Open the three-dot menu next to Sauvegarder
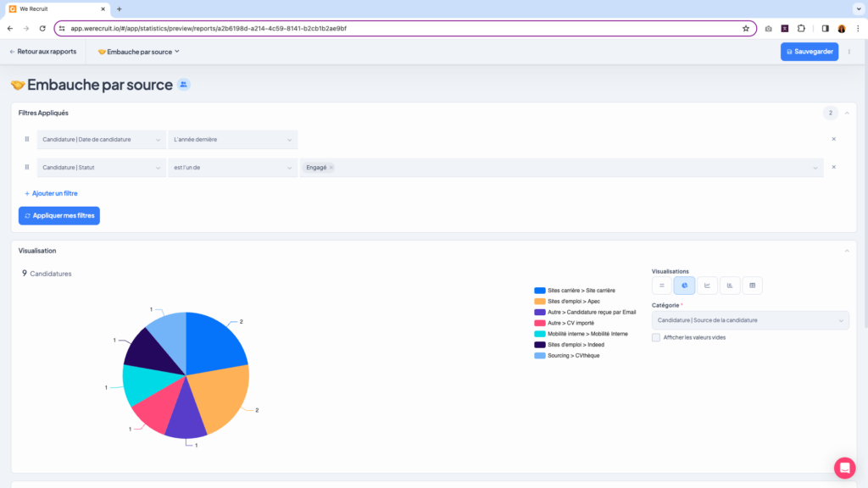Viewport: 868px width, 488px height. pos(849,52)
